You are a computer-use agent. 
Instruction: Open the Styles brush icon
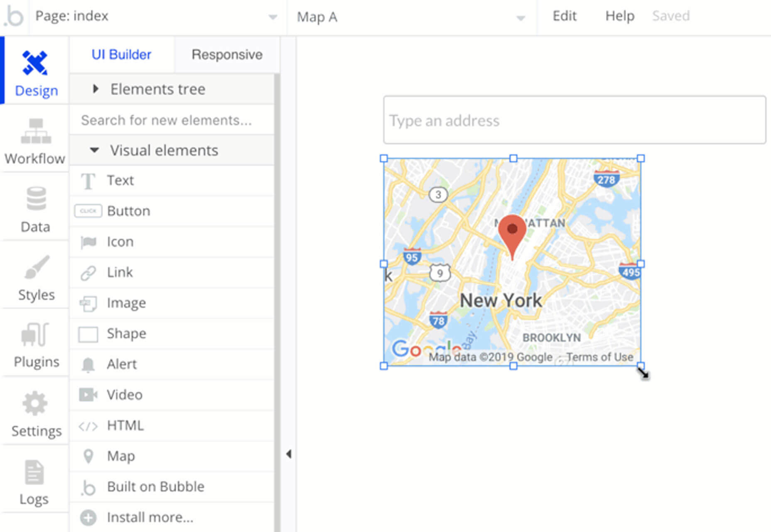click(37, 267)
